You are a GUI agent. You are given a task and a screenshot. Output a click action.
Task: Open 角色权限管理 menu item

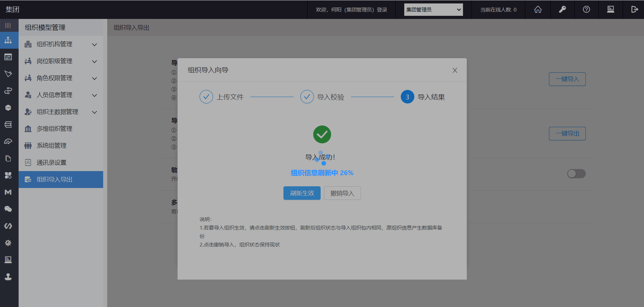(x=61, y=78)
